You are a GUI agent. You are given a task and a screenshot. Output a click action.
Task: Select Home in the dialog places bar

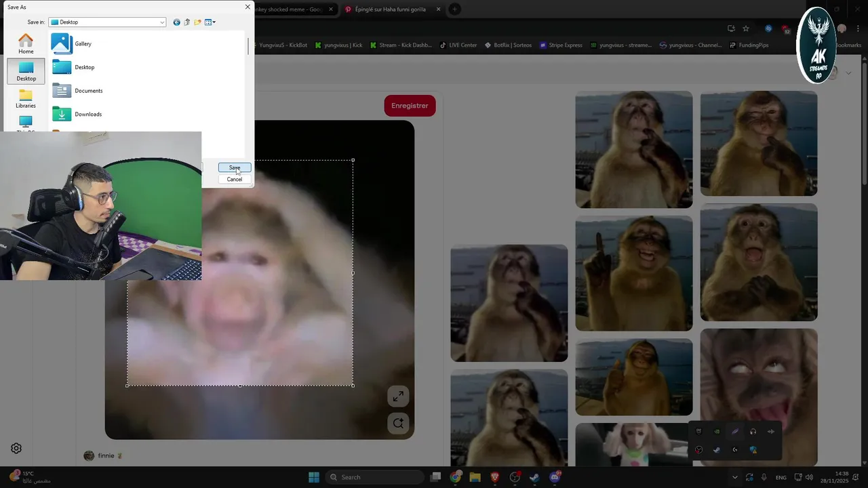tap(26, 44)
